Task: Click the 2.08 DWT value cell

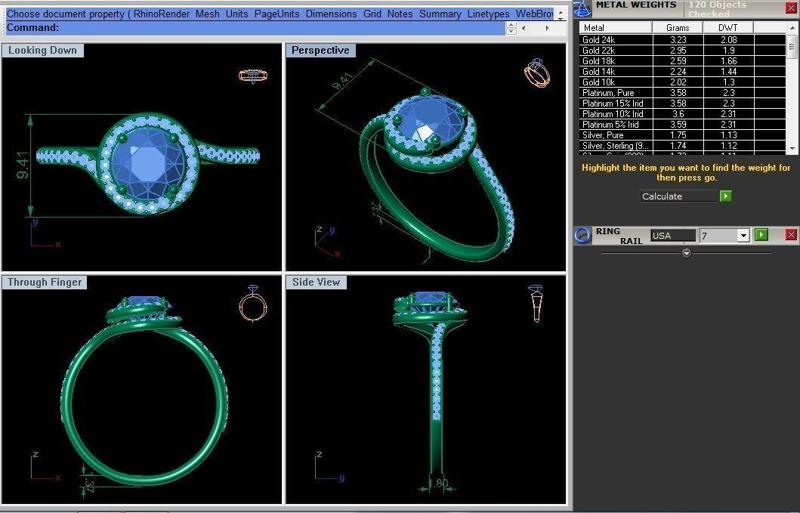Action: pyautogui.click(x=728, y=39)
